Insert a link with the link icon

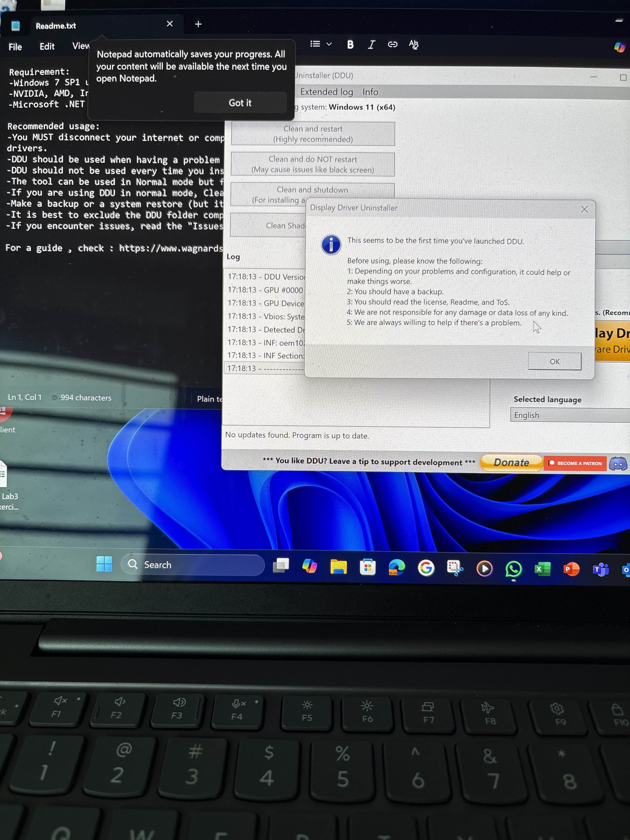(x=392, y=45)
